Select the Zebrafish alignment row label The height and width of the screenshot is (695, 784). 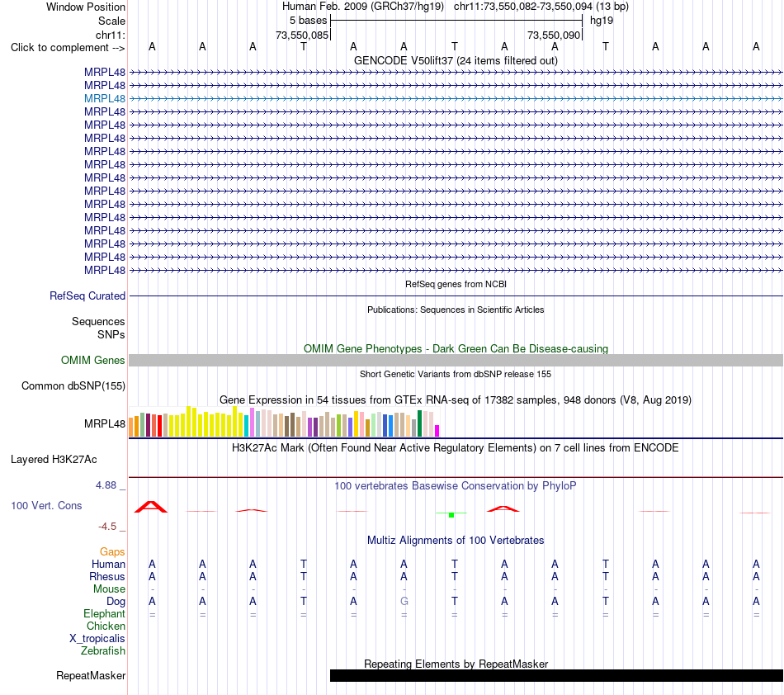click(103, 651)
